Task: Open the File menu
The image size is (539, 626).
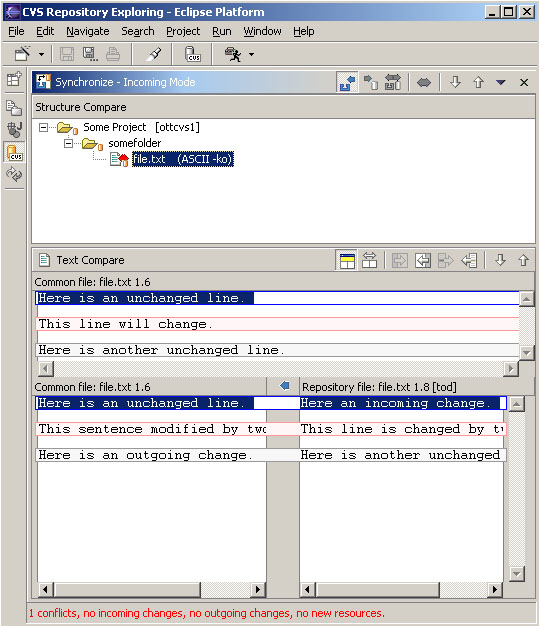Action: 16,31
